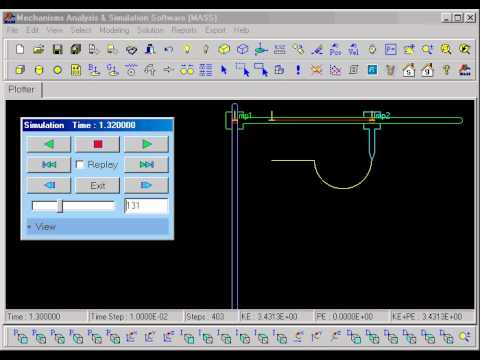Open the Select menu
The height and width of the screenshot is (360, 480).
(x=81, y=30)
